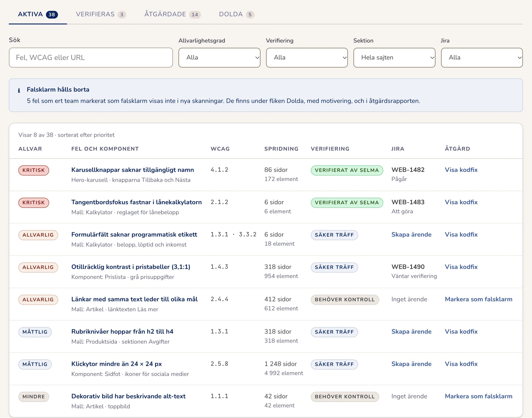
Task: Open issue Karusellknappar saknar tillgängligt namn
Action: point(132,170)
